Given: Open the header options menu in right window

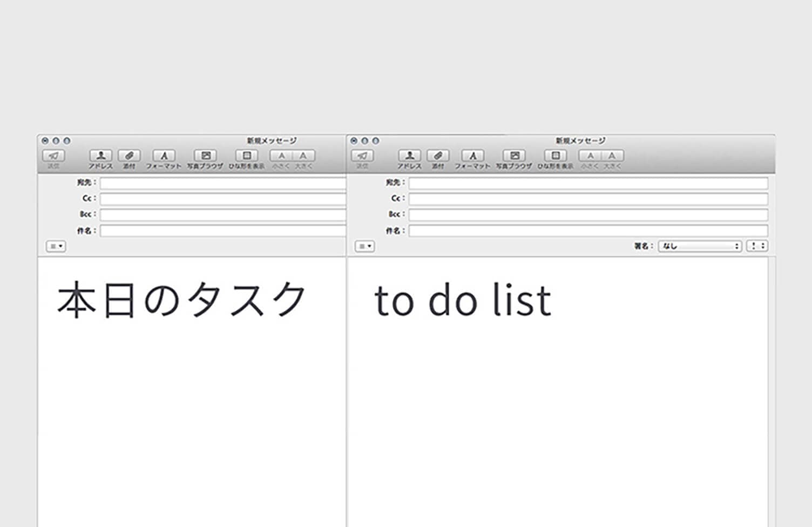Looking at the screenshot, I should pos(365,246).
